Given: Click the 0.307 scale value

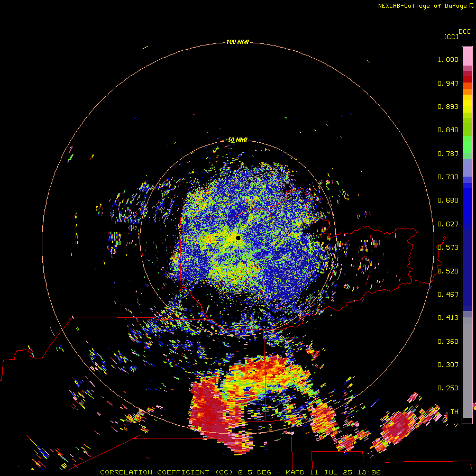Looking at the screenshot, I should click(x=448, y=364).
